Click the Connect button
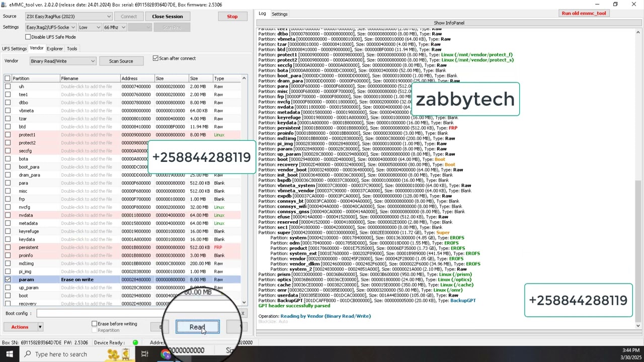The width and height of the screenshot is (644, 362). pyautogui.click(x=129, y=17)
